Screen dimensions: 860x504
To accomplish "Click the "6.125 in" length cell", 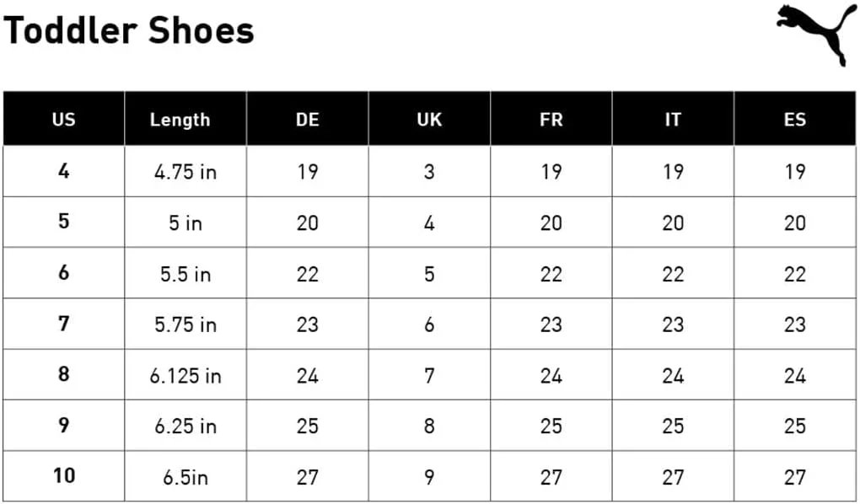I will (x=185, y=375).
